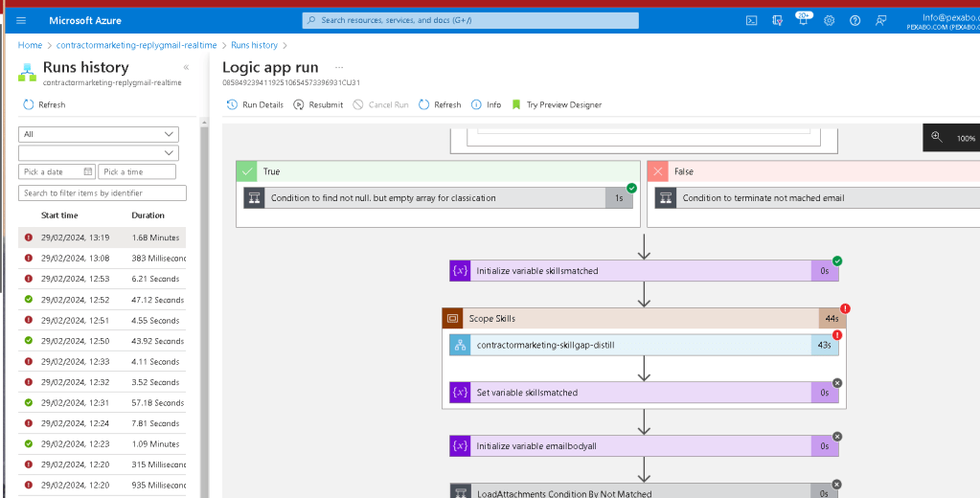Screen dimensions: 980x498
Task: Click Refresh in the Runs history pane
Action: (x=44, y=105)
